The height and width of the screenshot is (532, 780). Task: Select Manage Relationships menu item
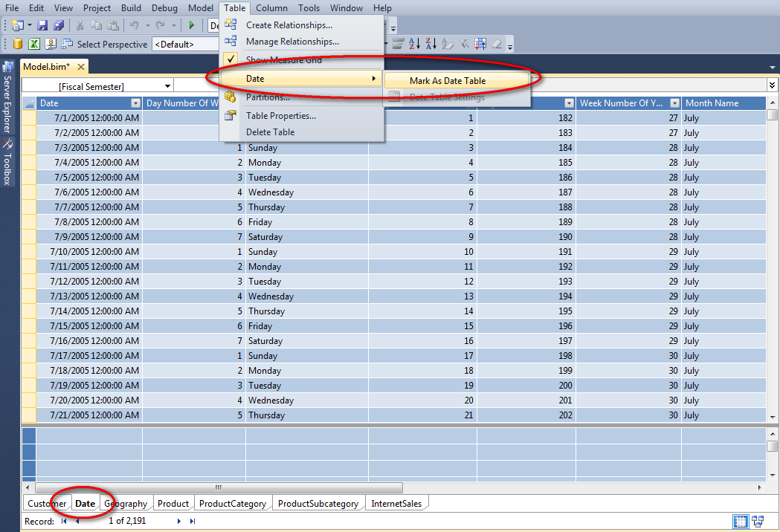tap(302, 42)
